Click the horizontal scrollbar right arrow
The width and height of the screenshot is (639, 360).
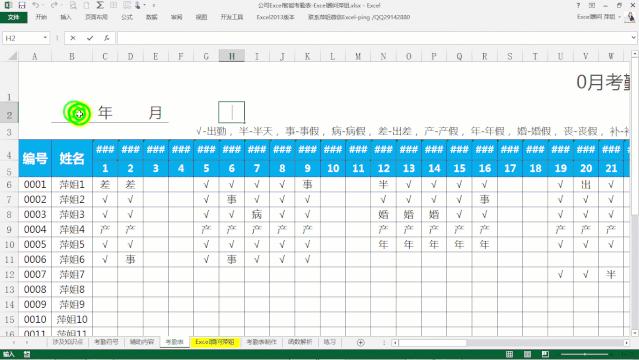(x=626, y=343)
